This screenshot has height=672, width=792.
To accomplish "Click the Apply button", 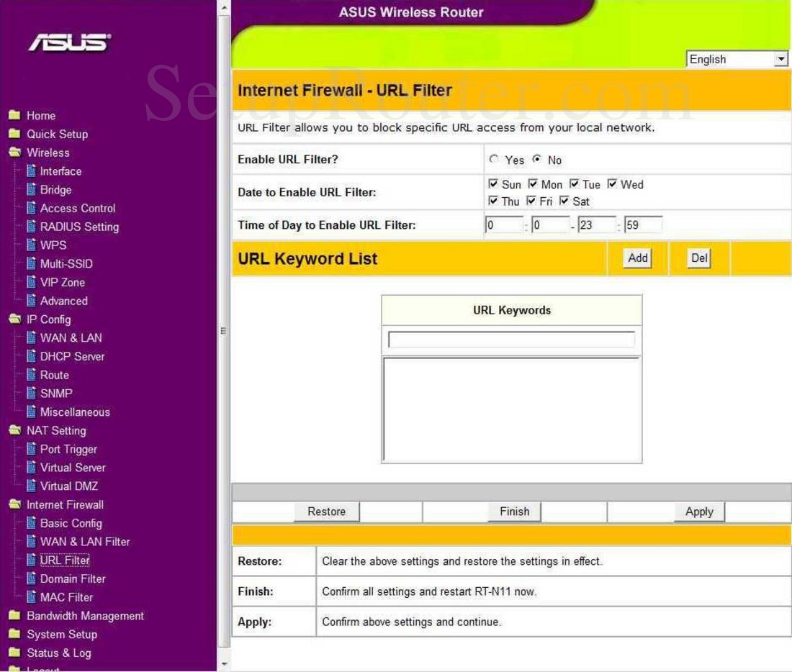I will coord(698,512).
